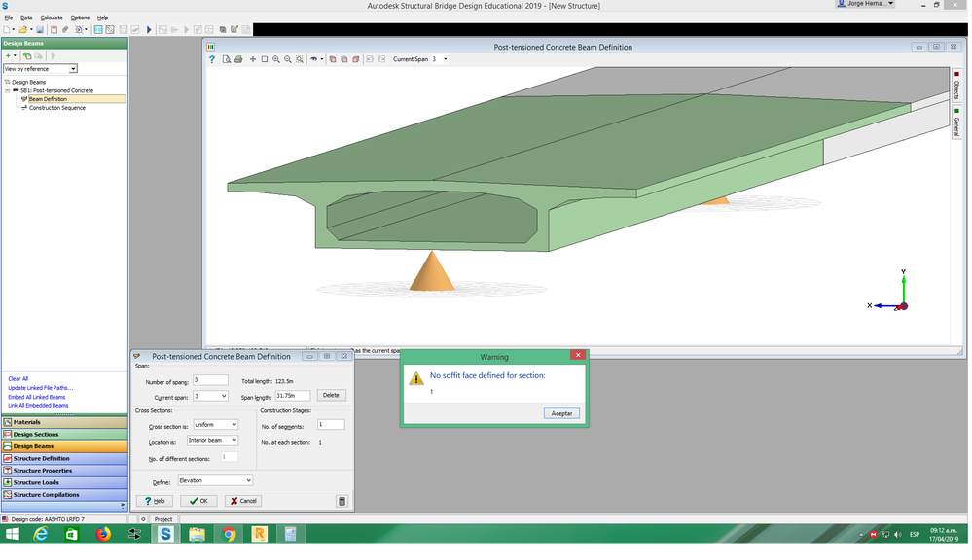Click the zoom in magnifier icon
The height and width of the screenshot is (560, 972).
276,59
